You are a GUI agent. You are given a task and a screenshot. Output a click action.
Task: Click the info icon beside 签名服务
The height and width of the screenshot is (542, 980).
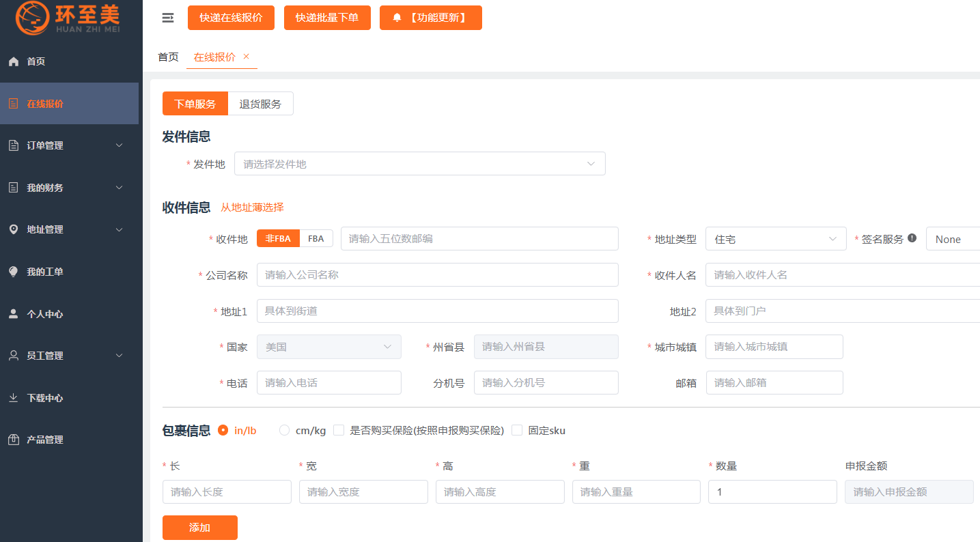point(912,238)
